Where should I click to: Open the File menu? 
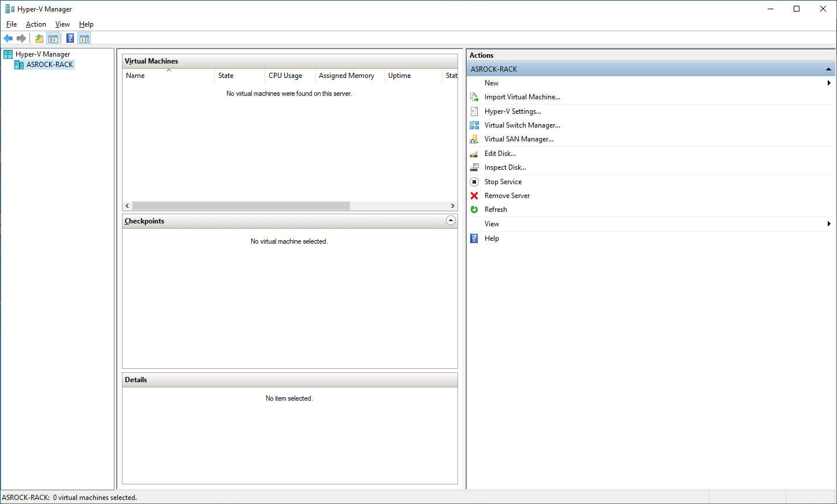(12, 24)
